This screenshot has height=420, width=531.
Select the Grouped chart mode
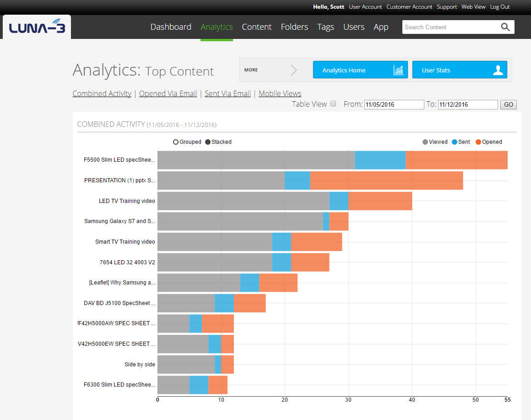[187, 142]
